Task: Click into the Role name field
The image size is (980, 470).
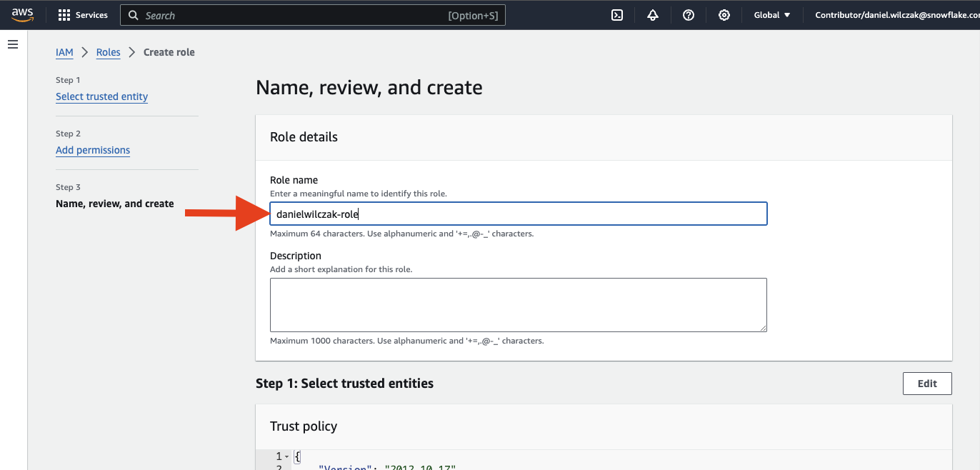Action: pyautogui.click(x=519, y=214)
